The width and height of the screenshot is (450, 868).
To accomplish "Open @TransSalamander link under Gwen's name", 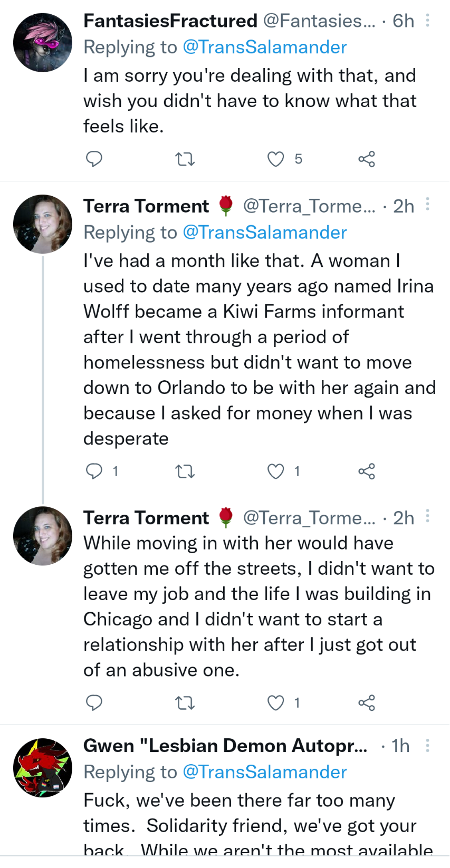I will click(x=264, y=772).
